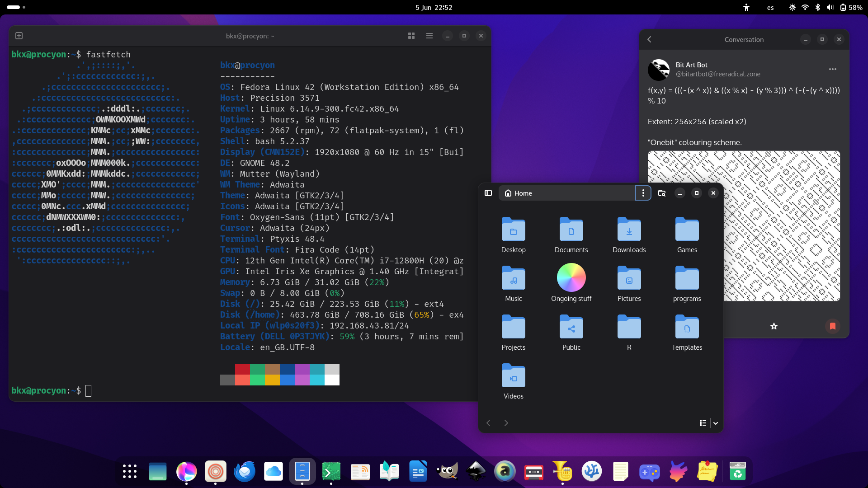Viewport: 868px width, 488px height.
Task: Go forward in the Files window
Action: 506,423
